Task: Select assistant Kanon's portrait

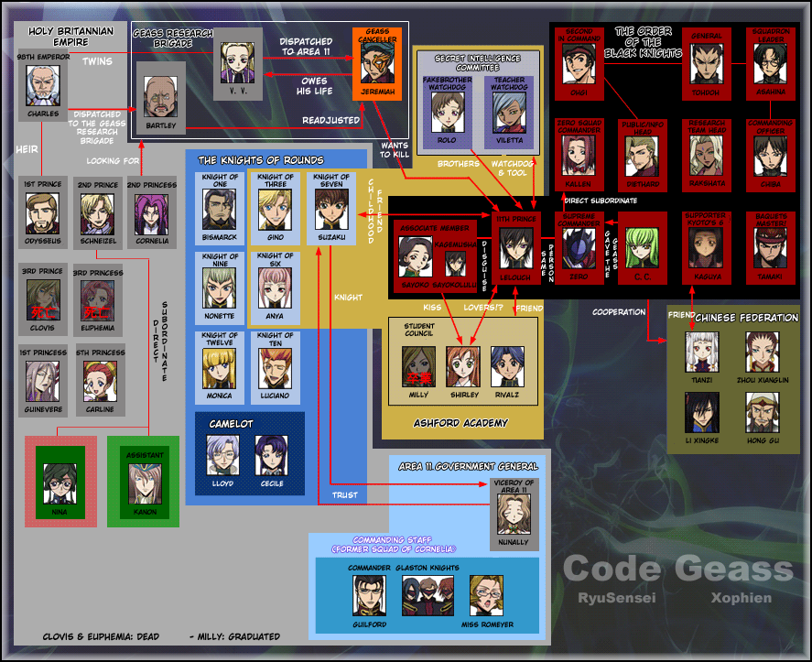Action: 145,483
